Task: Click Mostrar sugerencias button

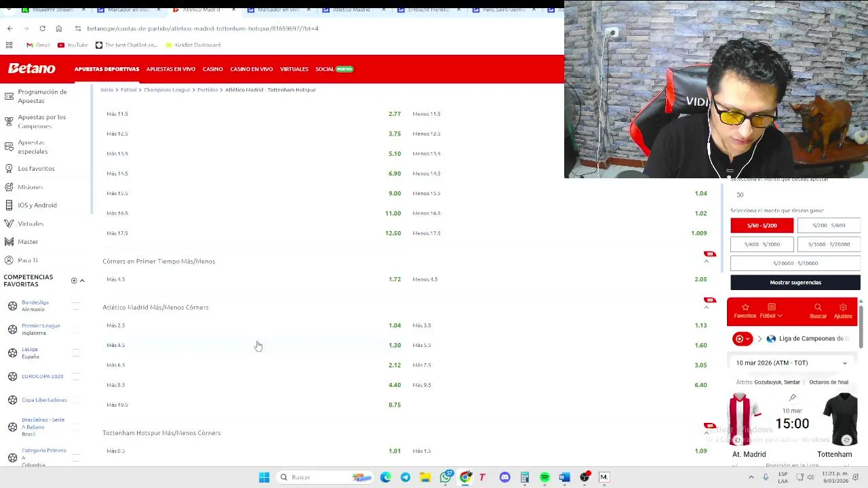Action: tap(795, 282)
